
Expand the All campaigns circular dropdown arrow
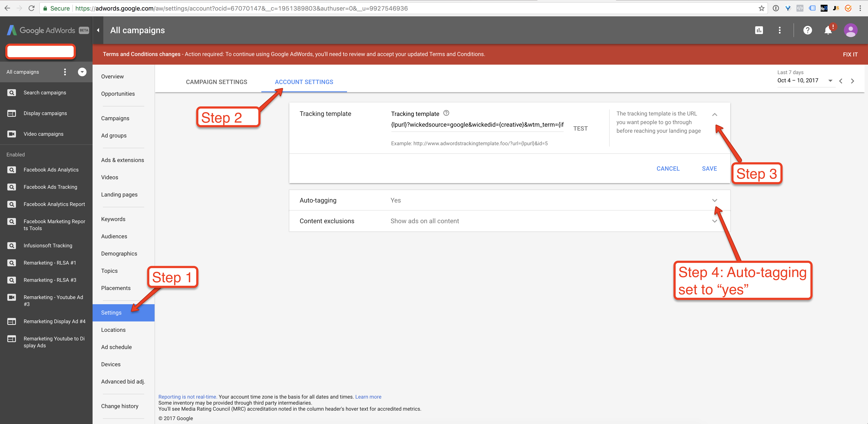[x=82, y=72]
